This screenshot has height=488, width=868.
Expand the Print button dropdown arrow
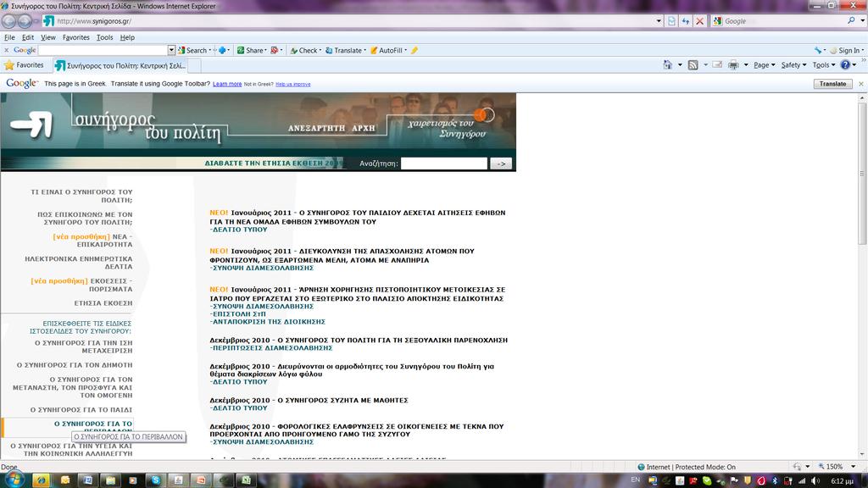(x=746, y=65)
